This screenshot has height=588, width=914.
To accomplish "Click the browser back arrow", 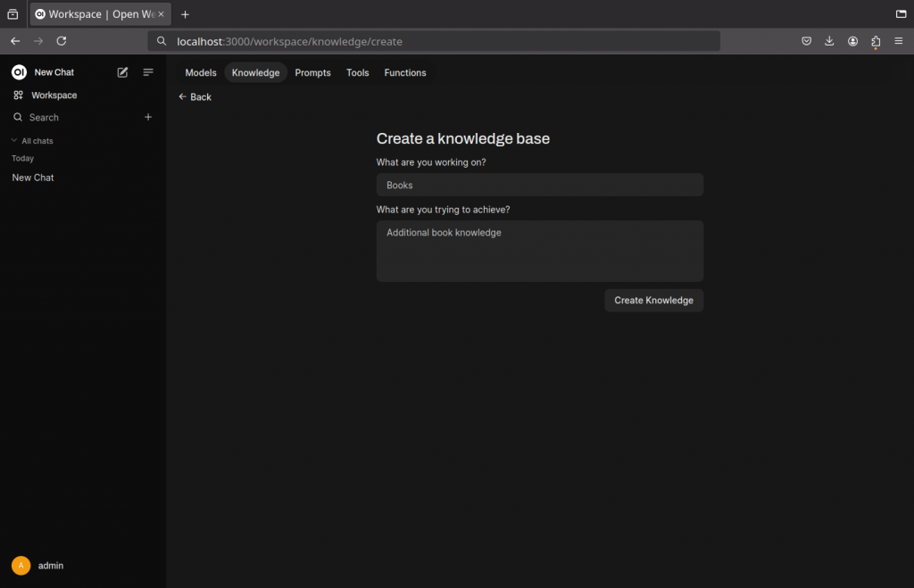I will click(x=15, y=41).
